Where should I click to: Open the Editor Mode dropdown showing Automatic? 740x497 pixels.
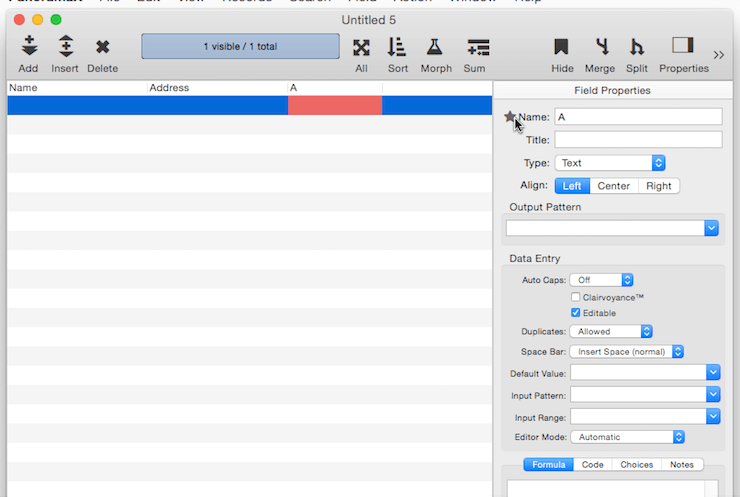click(628, 437)
